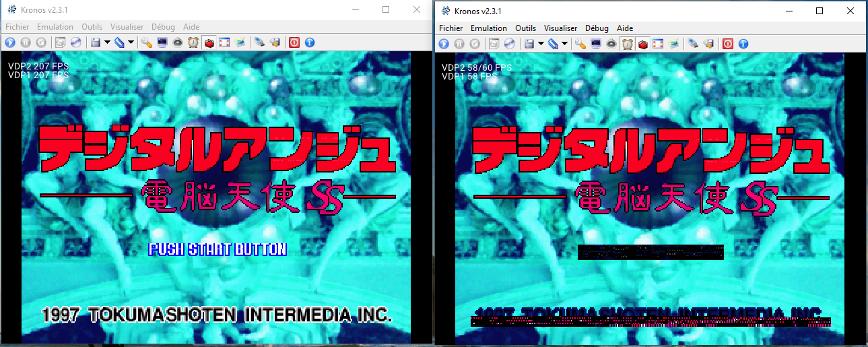Click the corrupted black bar in right game screen
This screenshot has width=868, height=347.
coord(651,253)
